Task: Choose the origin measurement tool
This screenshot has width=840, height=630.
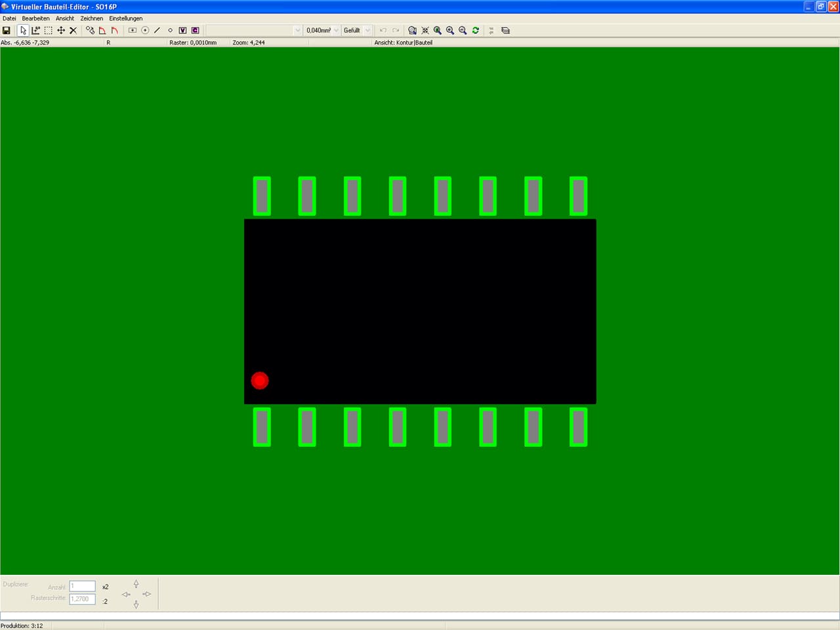Action: (35, 30)
